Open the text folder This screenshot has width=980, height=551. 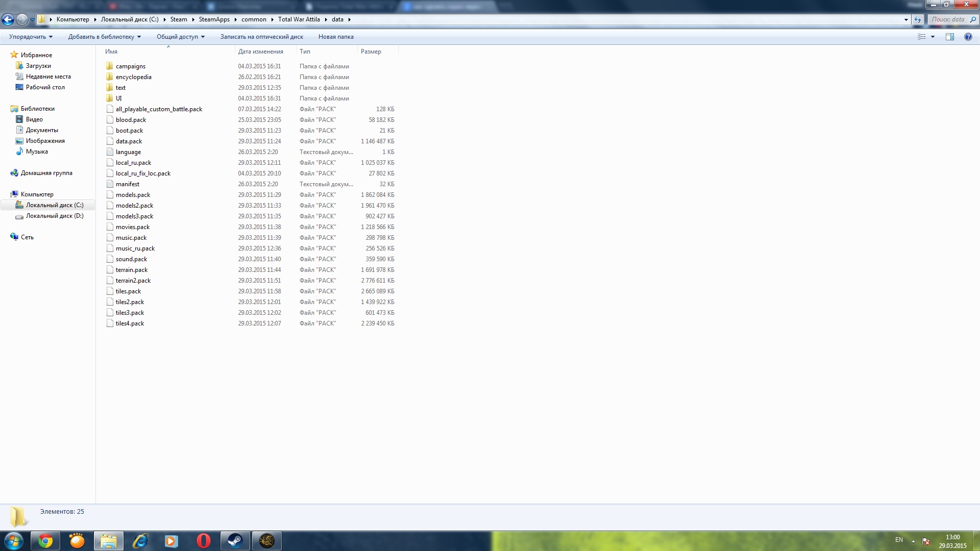[120, 87]
